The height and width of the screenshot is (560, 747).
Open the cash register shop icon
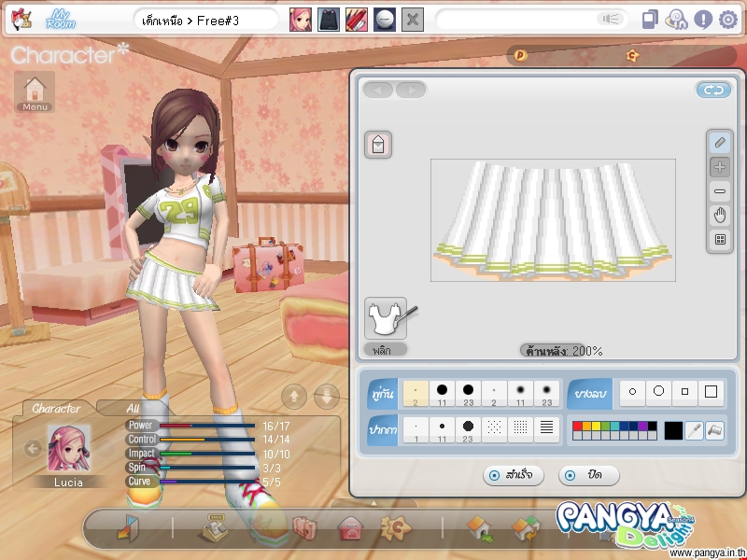pos(215,527)
